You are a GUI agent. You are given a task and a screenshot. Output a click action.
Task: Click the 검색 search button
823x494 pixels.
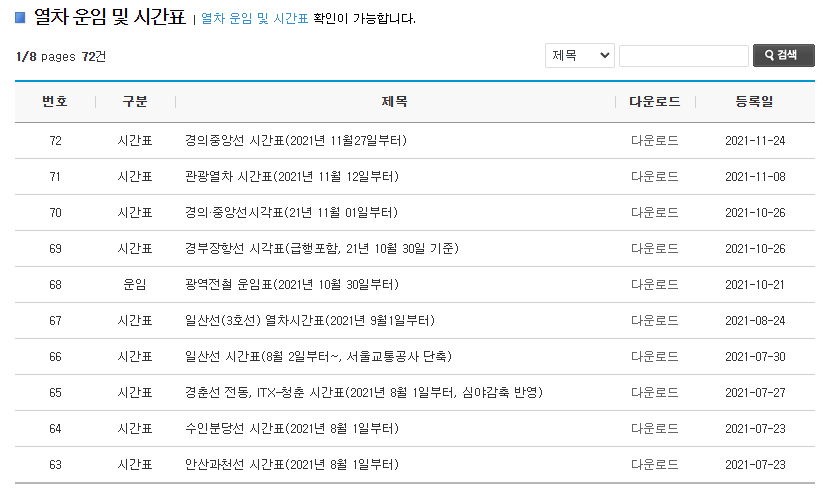click(784, 55)
